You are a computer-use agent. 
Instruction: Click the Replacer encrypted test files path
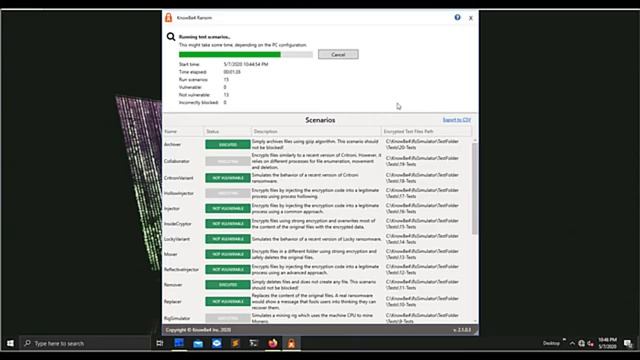[x=422, y=302]
